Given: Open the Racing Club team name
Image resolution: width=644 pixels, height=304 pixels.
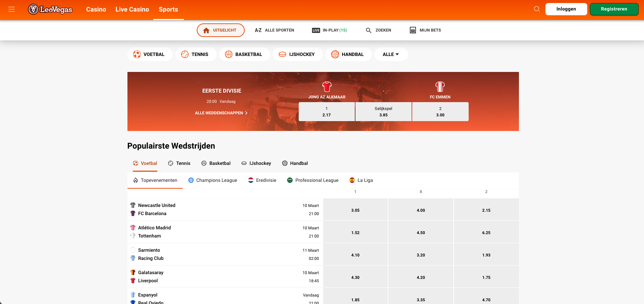Looking at the screenshot, I should coord(151,258).
